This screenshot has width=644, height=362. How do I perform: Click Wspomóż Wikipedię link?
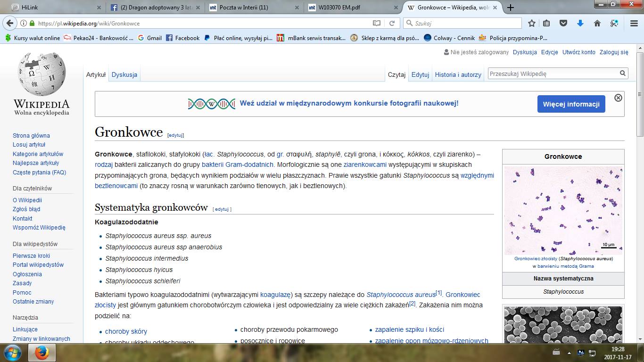point(39,228)
